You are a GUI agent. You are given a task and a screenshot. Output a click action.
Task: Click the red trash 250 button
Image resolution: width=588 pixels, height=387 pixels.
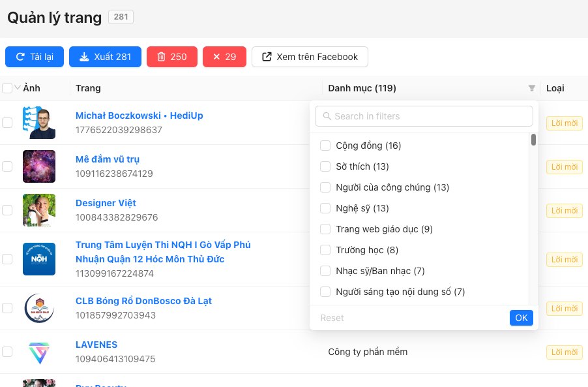pyautogui.click(x=171, y=57)
